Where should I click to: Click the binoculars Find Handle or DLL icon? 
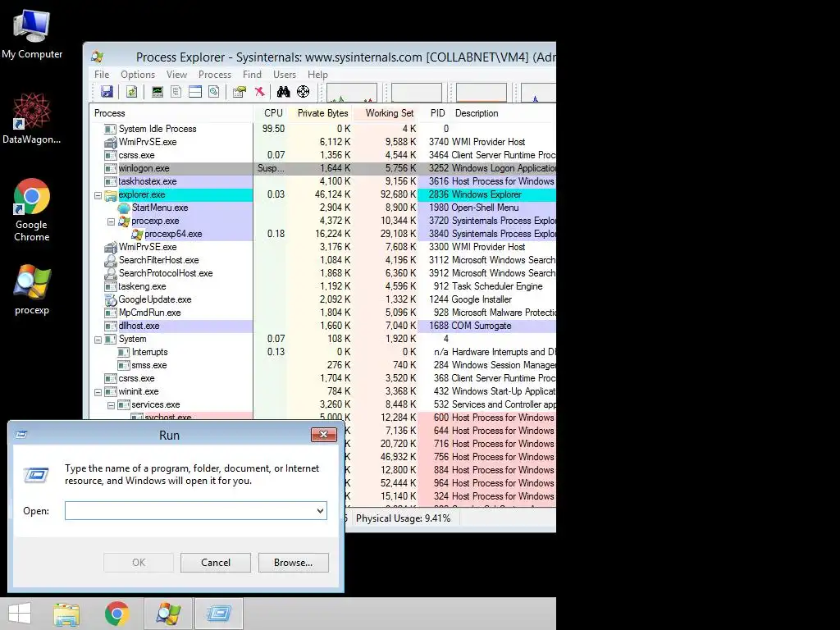click(283, 92)
